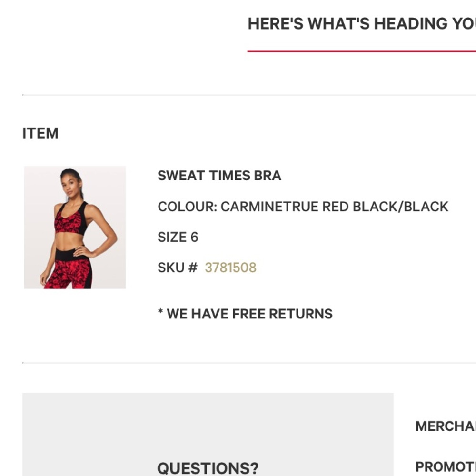Screen dimensions: 476x476
Task: Click the partially visible MERCHA label
Action: (446, 426)
